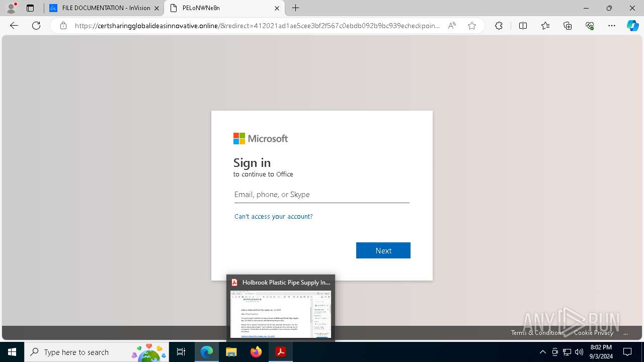Minimize the browser window

point(586,8)
